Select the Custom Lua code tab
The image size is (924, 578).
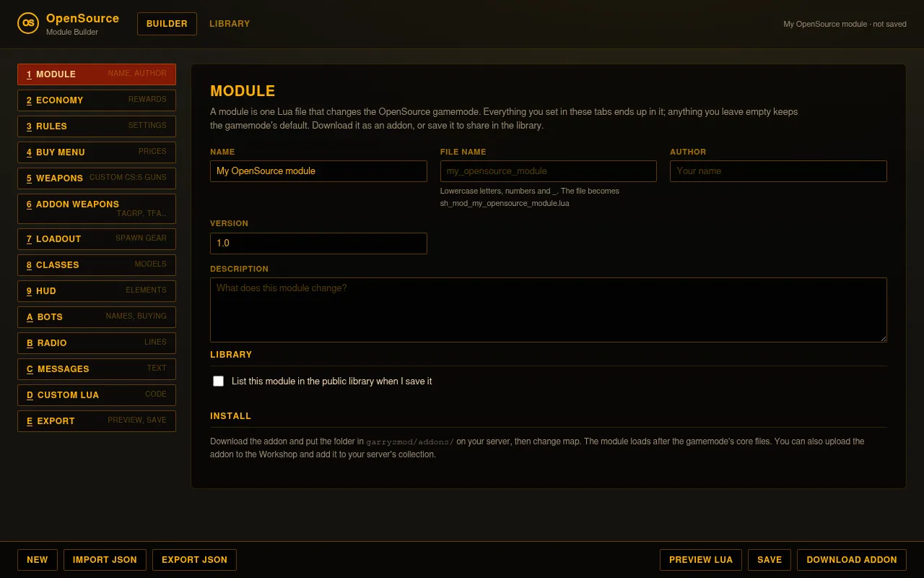click(x=97, y=395)
